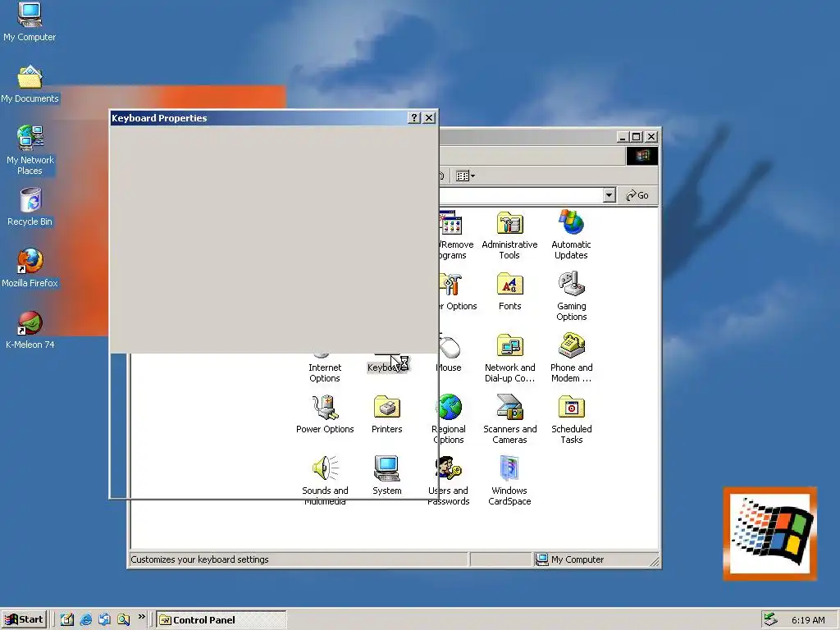This screenshot has width=840, height=630.
Task: Click Control Panel taskbar button
Action: 221,620
